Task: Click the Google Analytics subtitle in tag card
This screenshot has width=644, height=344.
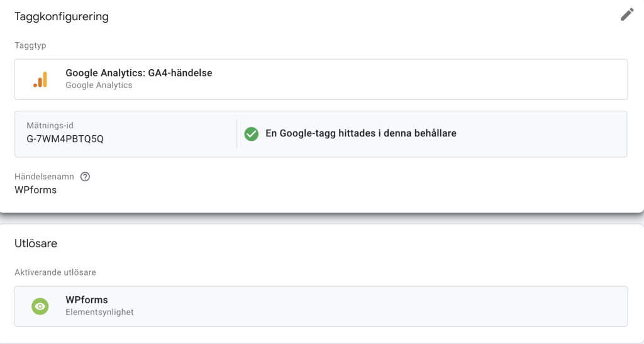Action: (x=99, y=86)
